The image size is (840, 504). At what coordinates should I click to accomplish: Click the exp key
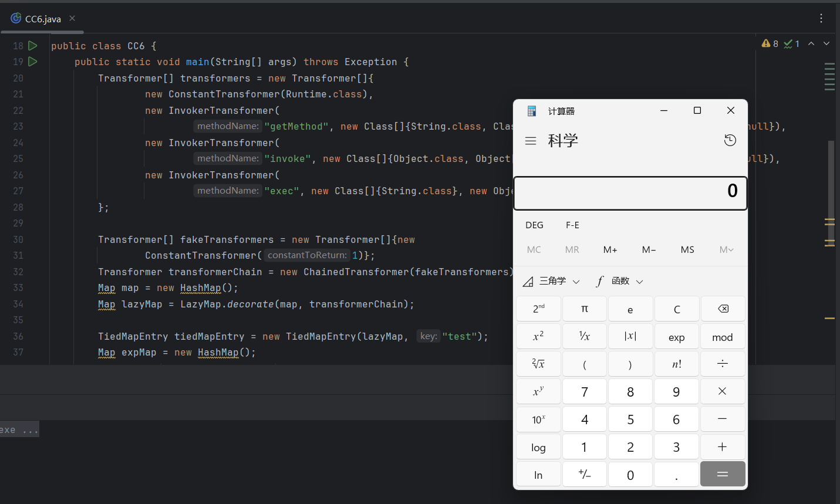[677, 336]
